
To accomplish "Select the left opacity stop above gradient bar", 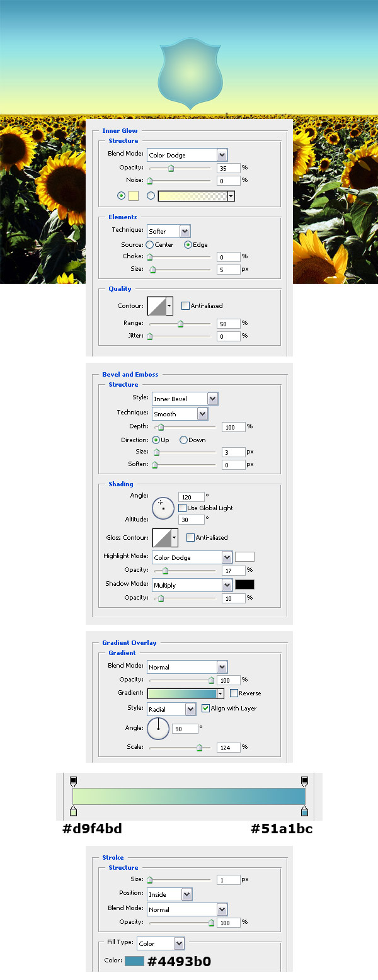I will tap(73, 782).
